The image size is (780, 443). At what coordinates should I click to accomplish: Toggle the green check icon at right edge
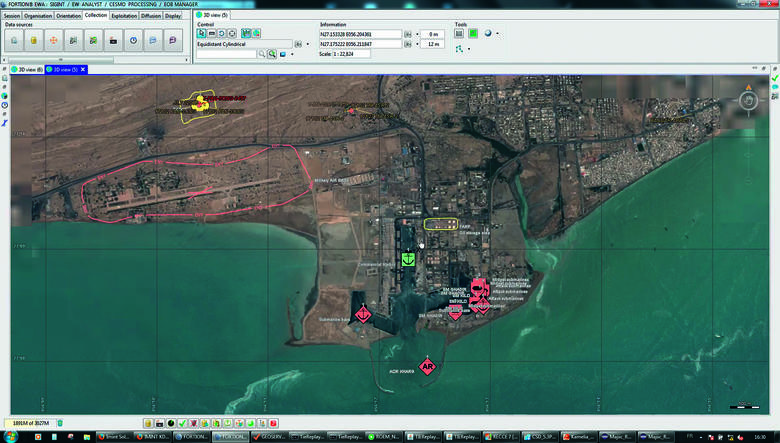coord(774,77)
